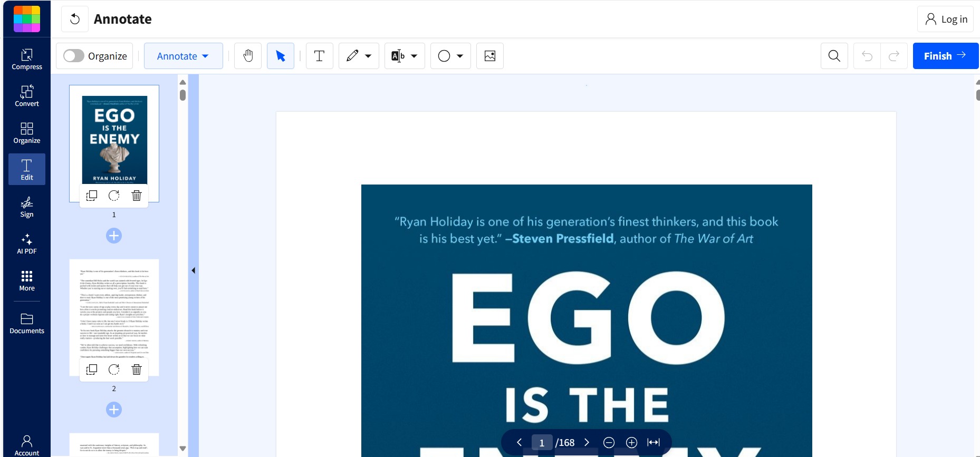980x457 pixels.
Task: Click the insert image tool
Action: tap(490, 56)
